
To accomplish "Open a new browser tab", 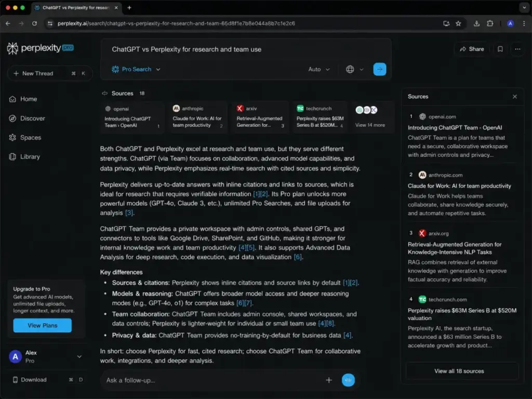I will pyautogui.click(x=129, y=7).
